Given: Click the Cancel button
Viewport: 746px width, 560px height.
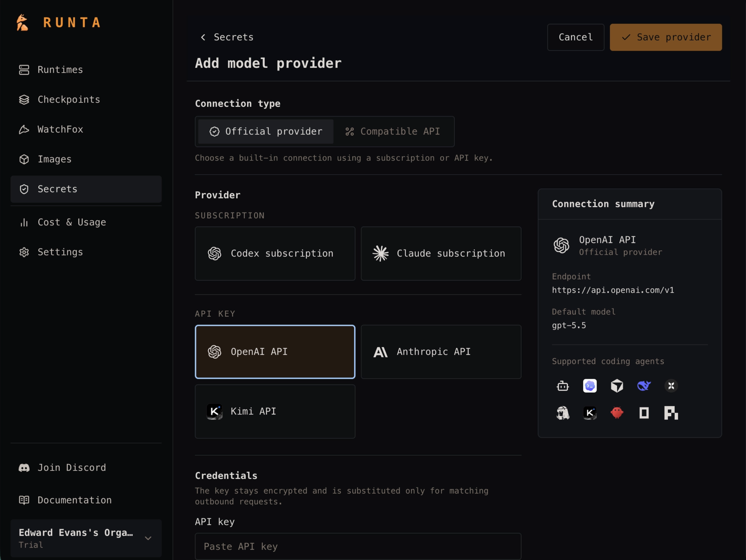Looking at the screenshot, I should (575, 37).
